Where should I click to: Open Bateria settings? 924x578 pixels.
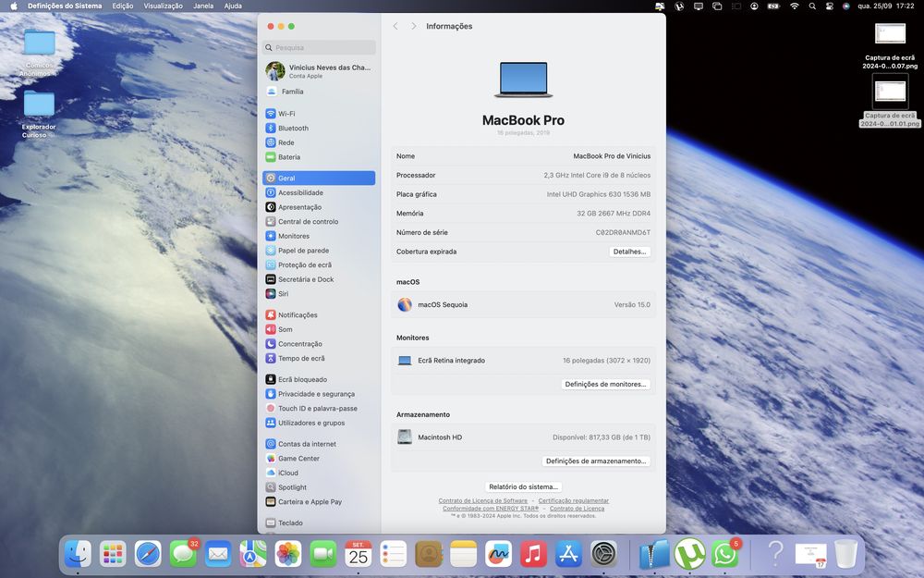tap(319, 157)
